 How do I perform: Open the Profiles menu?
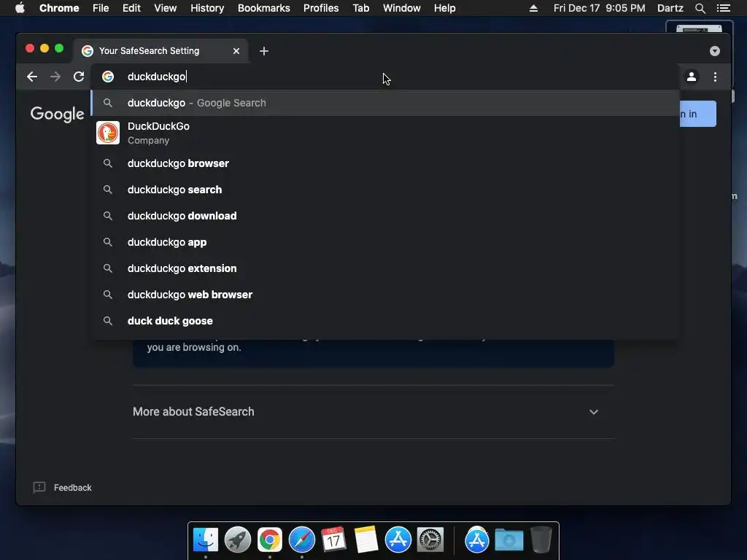click(x=321, y=8)
